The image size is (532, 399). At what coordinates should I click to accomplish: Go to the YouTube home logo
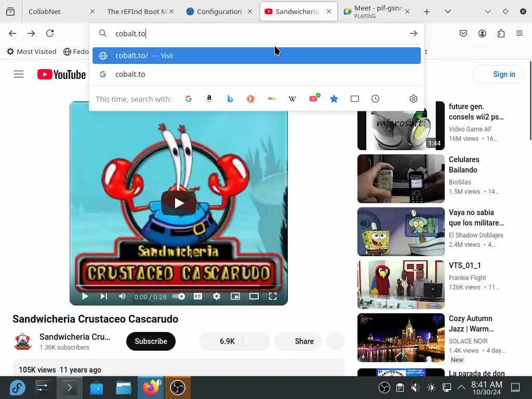[61, 74]
